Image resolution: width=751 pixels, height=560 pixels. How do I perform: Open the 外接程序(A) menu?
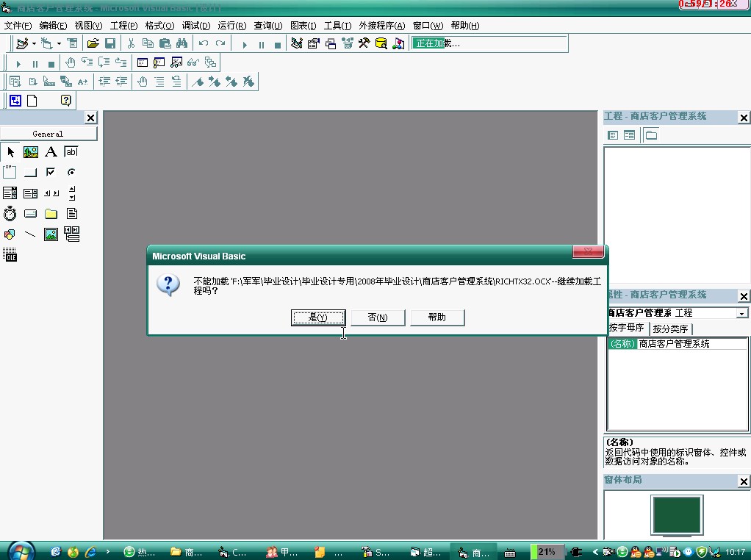(381, 26)
